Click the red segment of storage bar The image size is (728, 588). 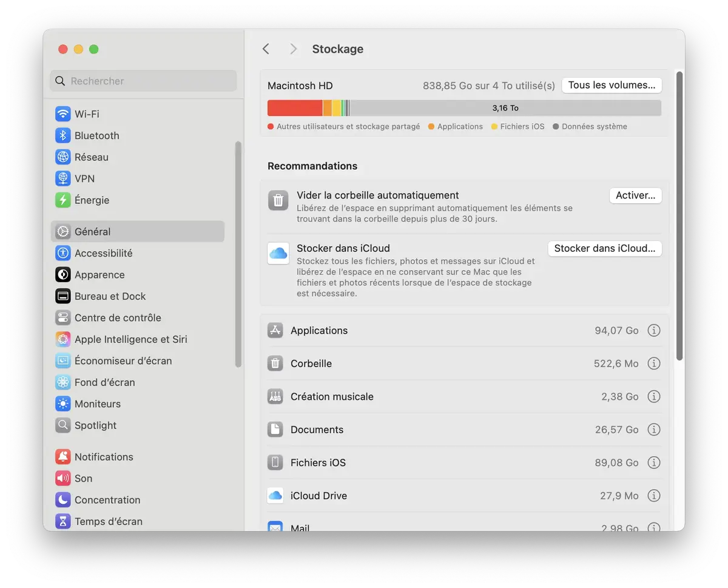pos(295,108)
